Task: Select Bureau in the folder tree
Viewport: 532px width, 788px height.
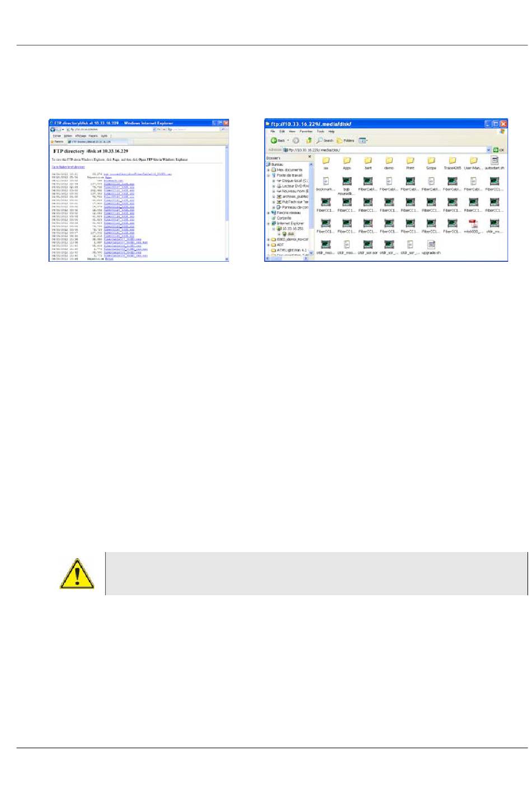Action: click(x=274, y=164)
